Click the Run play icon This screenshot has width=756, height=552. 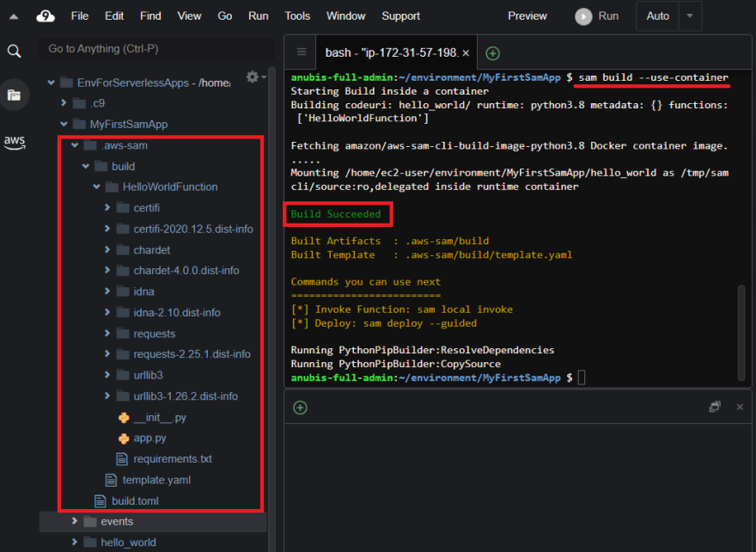(583, 16)
